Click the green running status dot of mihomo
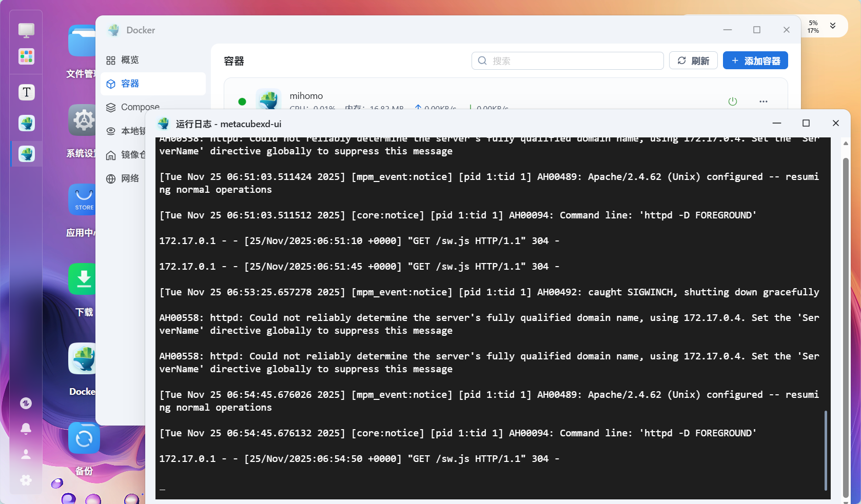Viewport: 861px width, 504px height. [242, 102]
